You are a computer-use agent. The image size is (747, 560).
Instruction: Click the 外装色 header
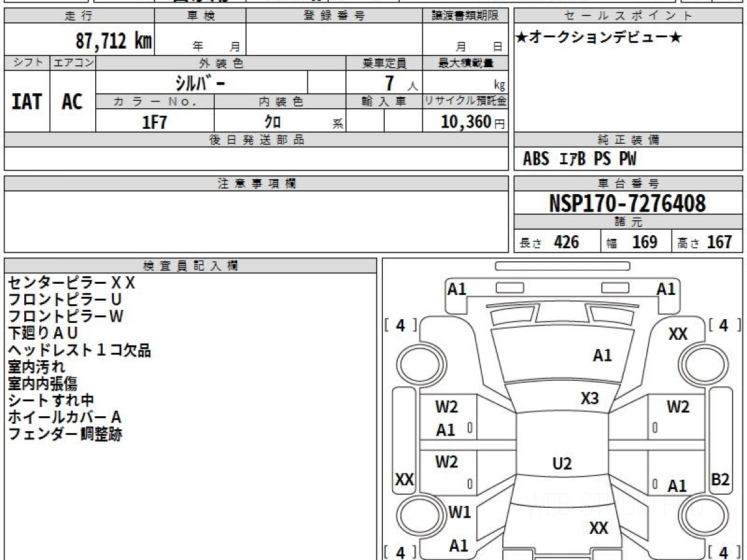(221, 63)
